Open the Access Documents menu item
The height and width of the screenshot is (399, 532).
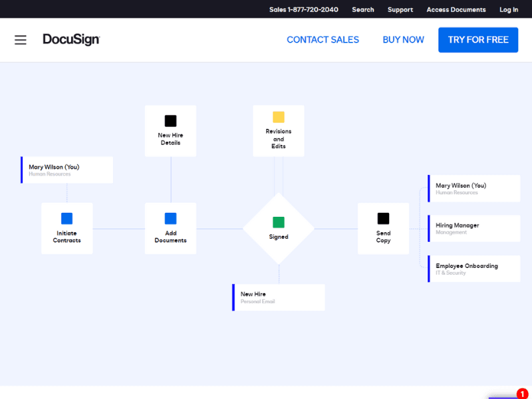(x=456, y=9)
